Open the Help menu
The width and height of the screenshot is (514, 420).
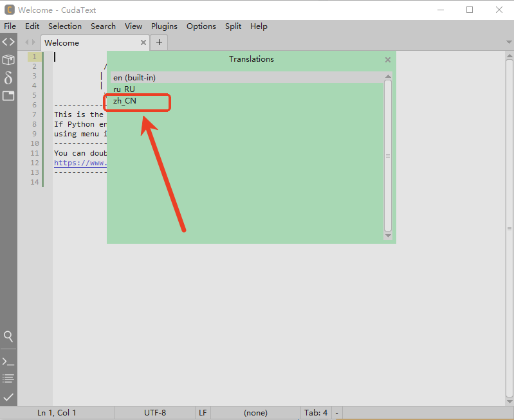pyautogui.click(x=259, y=26)
